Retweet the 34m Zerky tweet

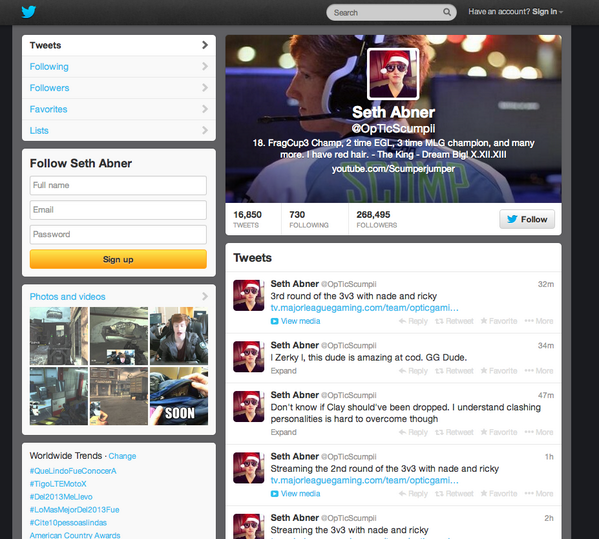coord(454,371)
